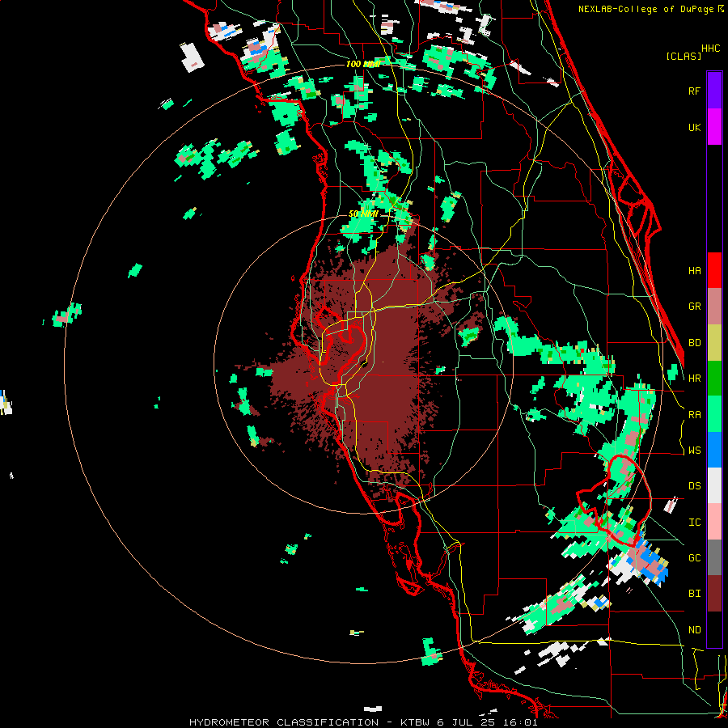The height and width of the screenshot is (728, 728).
Task: Click the IC light pink legend color block
Action: [714, 522]
